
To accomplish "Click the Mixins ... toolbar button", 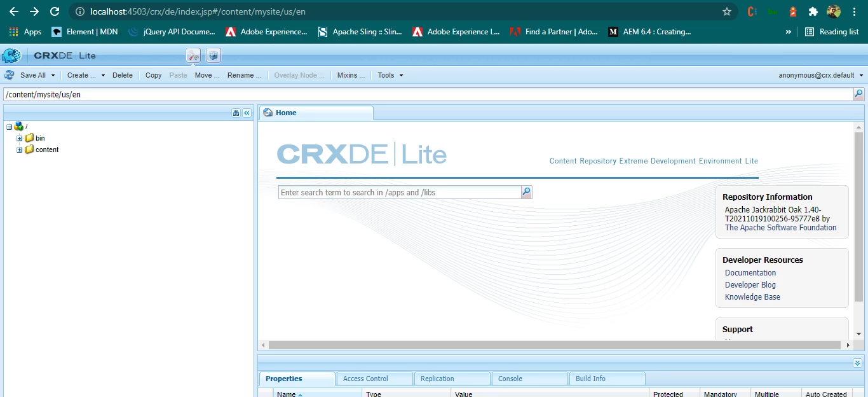I will [351, 75].
